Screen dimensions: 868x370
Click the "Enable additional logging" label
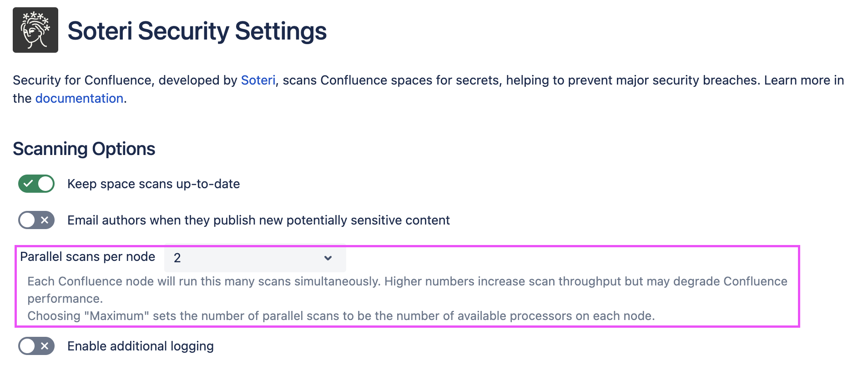(141, 346)
